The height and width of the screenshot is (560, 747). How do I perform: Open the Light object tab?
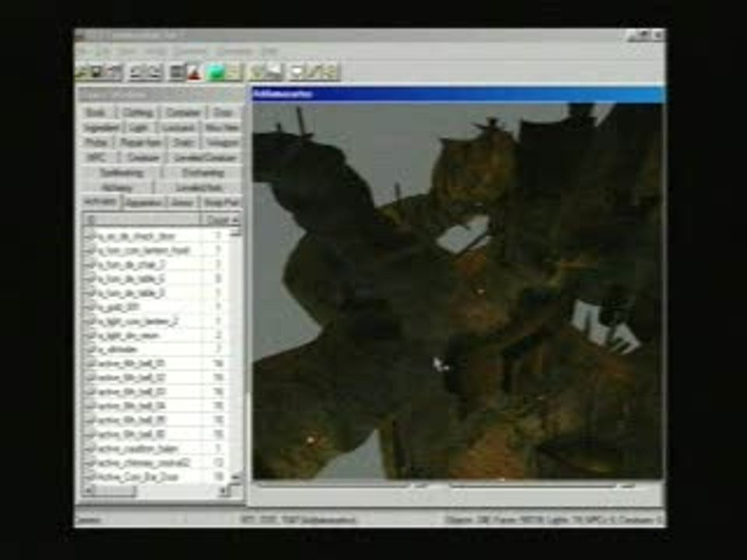coord(139,128)
